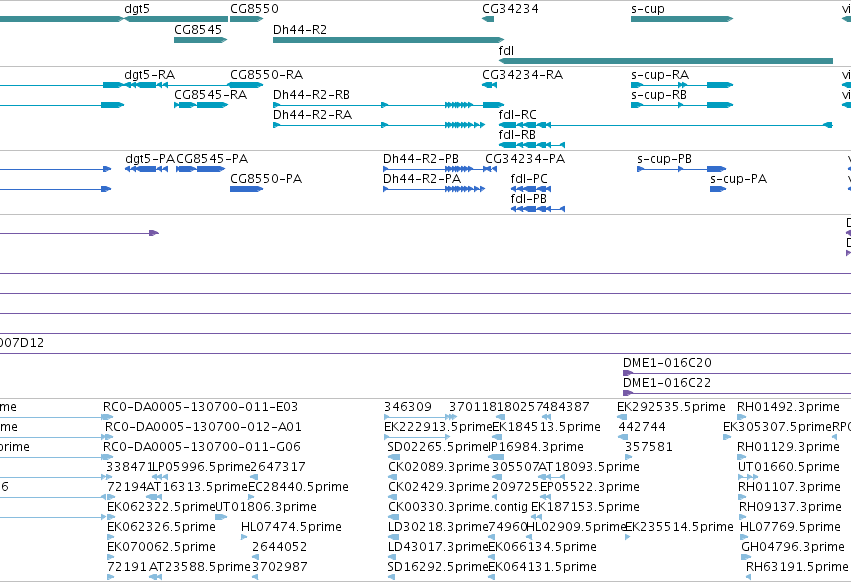The image size is (851, 582).
Task: Click EST RH63191.5prime
Action: pos(797,567)
